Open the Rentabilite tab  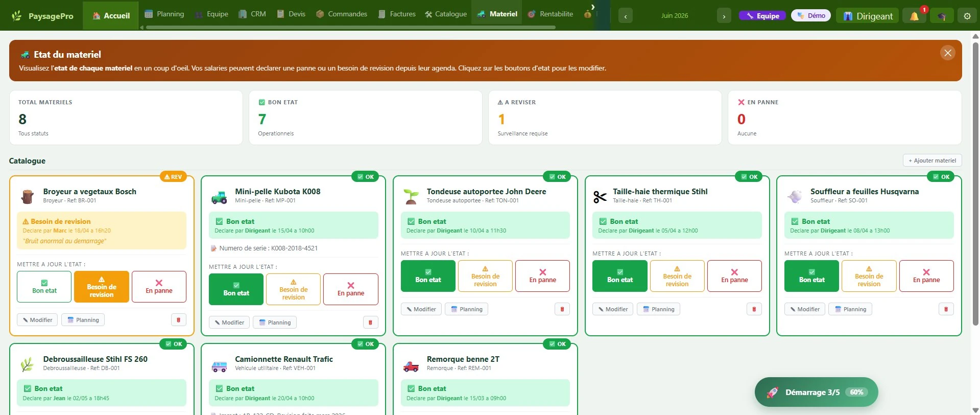click(550, 14)
